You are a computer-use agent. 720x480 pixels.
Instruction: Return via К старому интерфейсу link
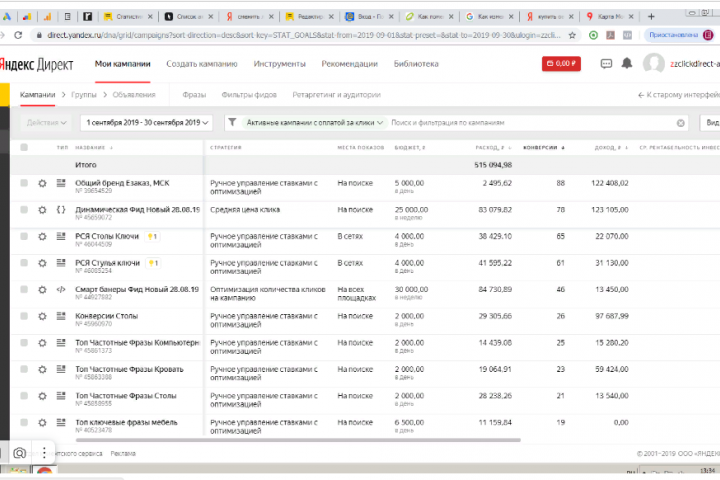pos(679,95)
